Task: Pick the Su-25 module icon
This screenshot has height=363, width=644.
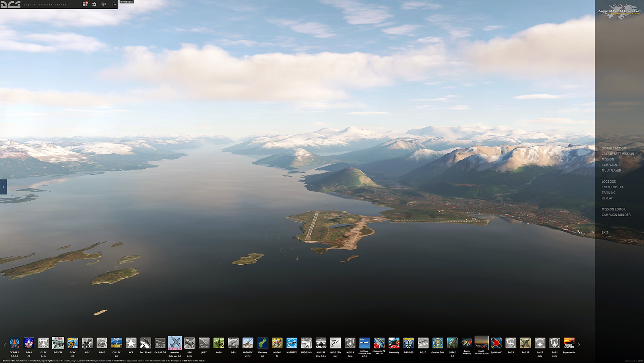Action: tap(511, 343)
